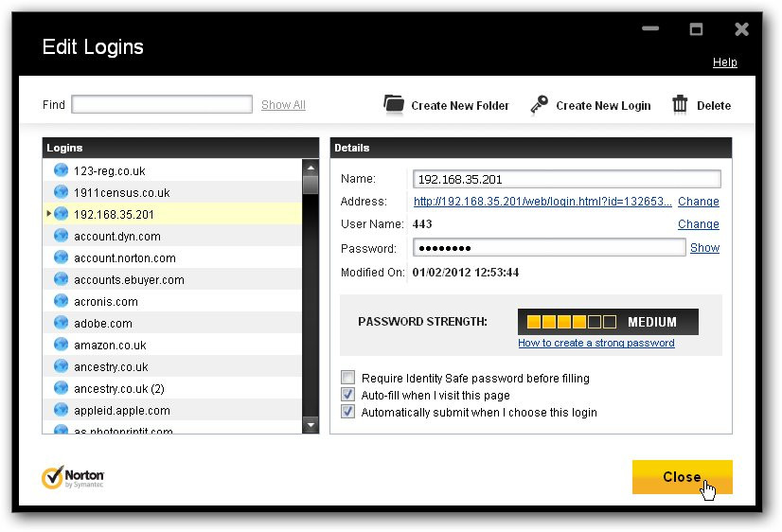Click the globe icon beside amazon.co.uk
The width and height of the screenshot is (782, 532).
tap(61, 345)
